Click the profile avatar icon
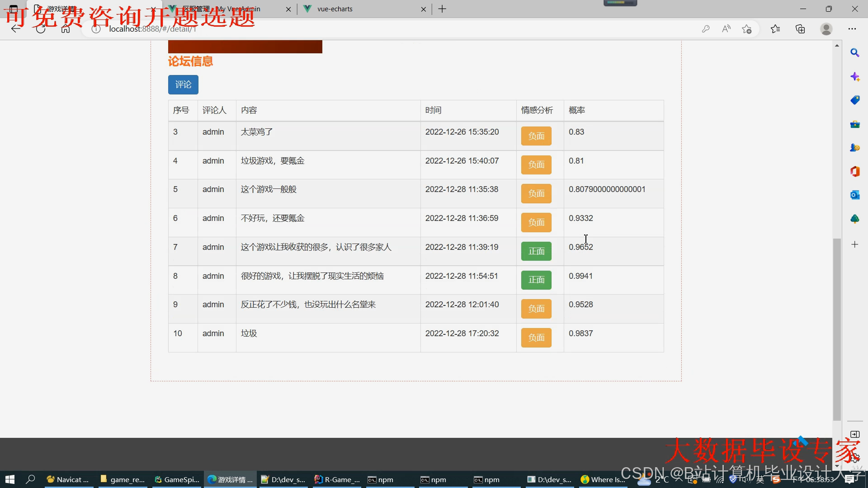Image resolution: width=868 pixels, height=488 pixels. click(826, 29)
